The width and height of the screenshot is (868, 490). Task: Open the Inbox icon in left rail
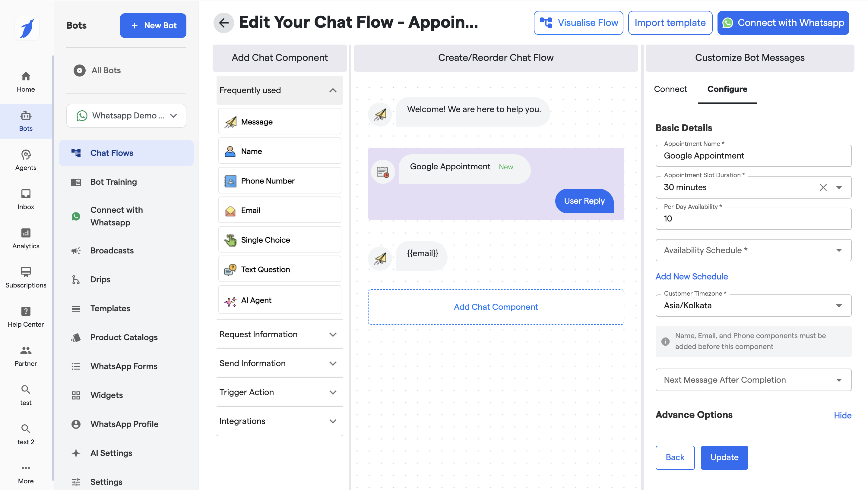pyautogui.click(x=26, y=194)
